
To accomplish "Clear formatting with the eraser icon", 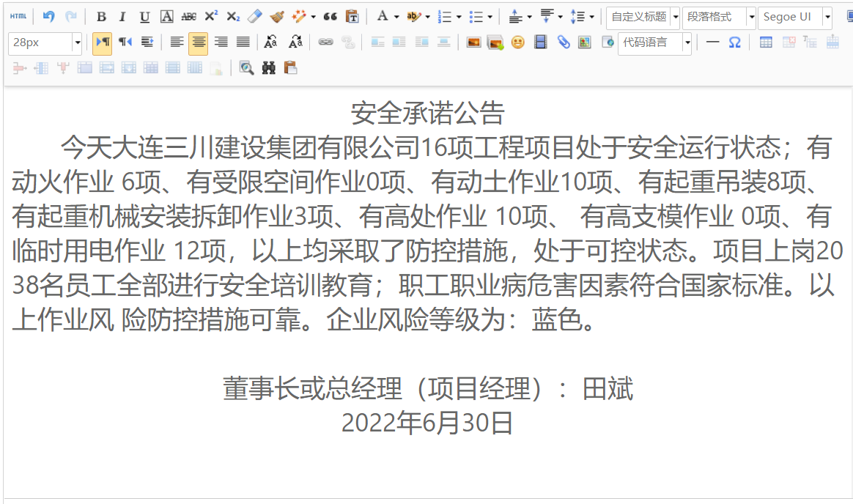I will pos(254,17).
